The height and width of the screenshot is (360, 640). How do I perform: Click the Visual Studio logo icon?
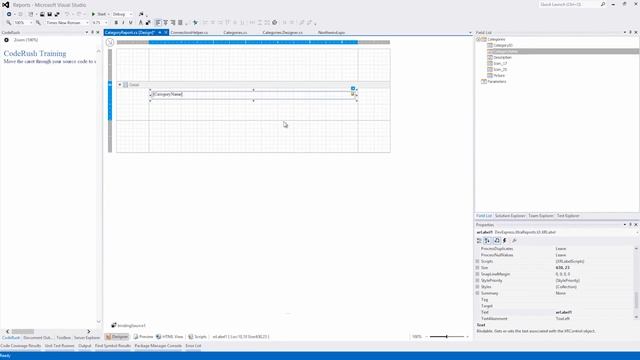point(5,4)
